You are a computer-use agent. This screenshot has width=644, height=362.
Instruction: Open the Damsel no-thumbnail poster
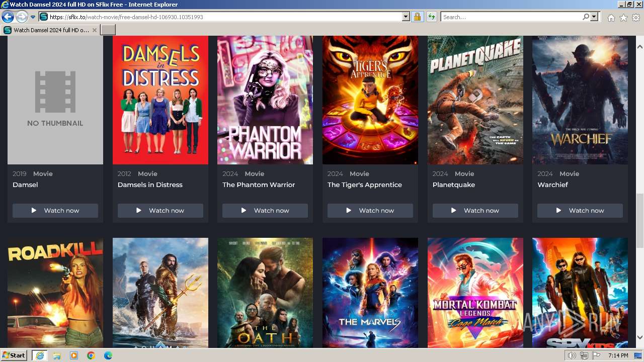point(55,100)
